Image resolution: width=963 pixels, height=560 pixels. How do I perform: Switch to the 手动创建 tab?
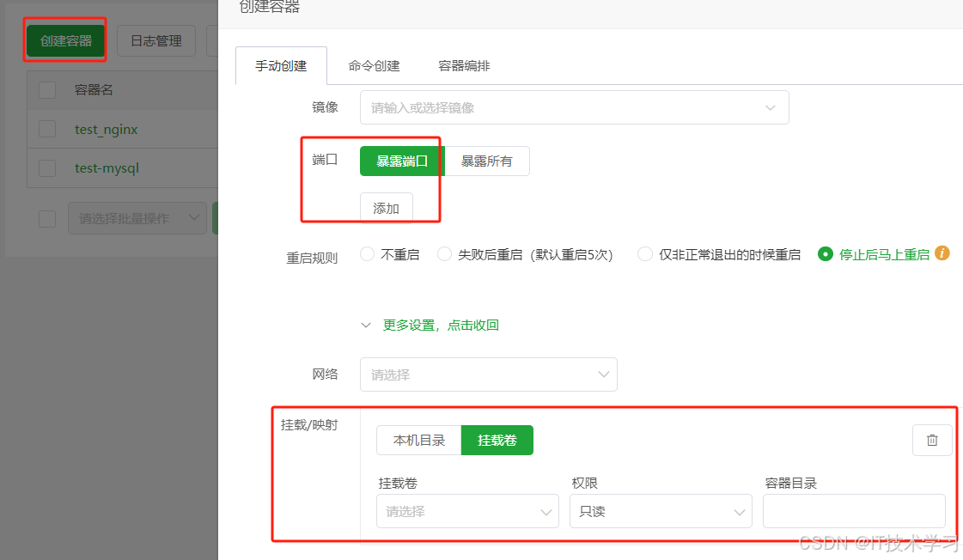point(281,65)
